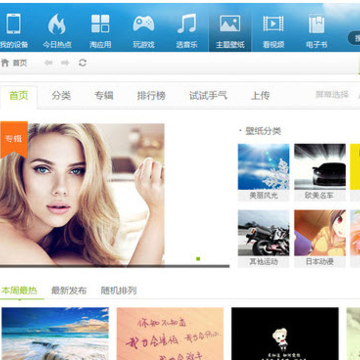Click 欧美名车 label text
Viewport: 360px width, 360px height.
pyautogui.click(x=320, y=196)
